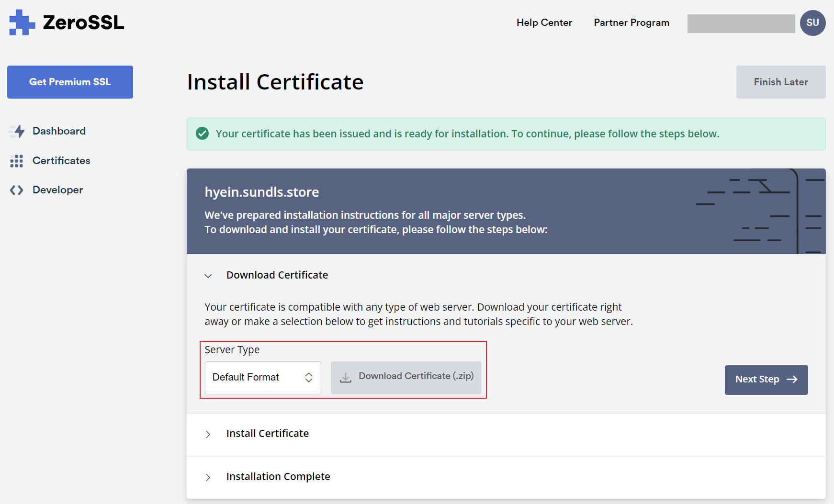Click the Installation Complete section title
Image resolution: width=834 pixels, height=504 pixels.
278,477
